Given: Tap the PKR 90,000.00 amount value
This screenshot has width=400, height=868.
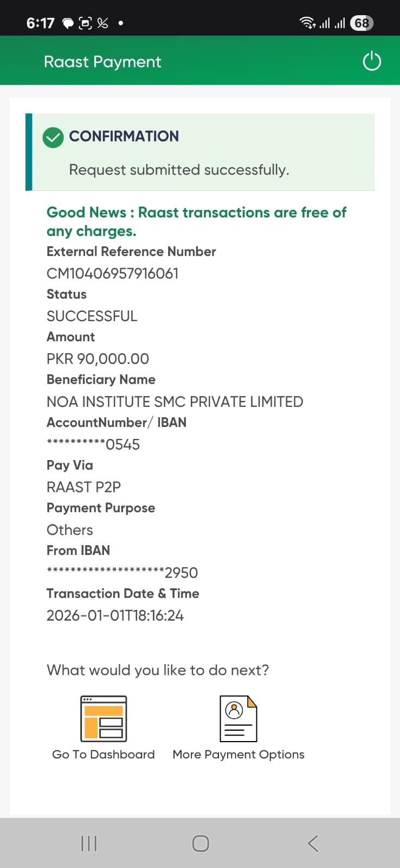Looking at the screenshot, I should (98, 359).
